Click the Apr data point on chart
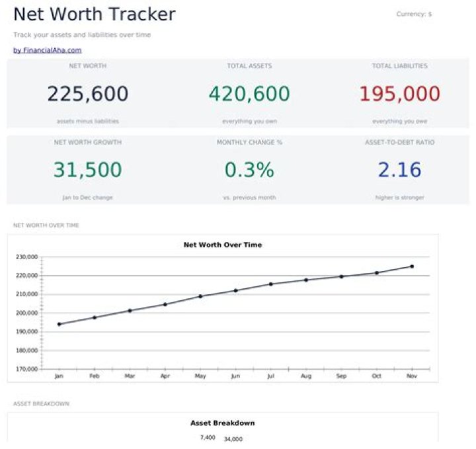The height and width of the screenshot is (449, 476). 165,304
